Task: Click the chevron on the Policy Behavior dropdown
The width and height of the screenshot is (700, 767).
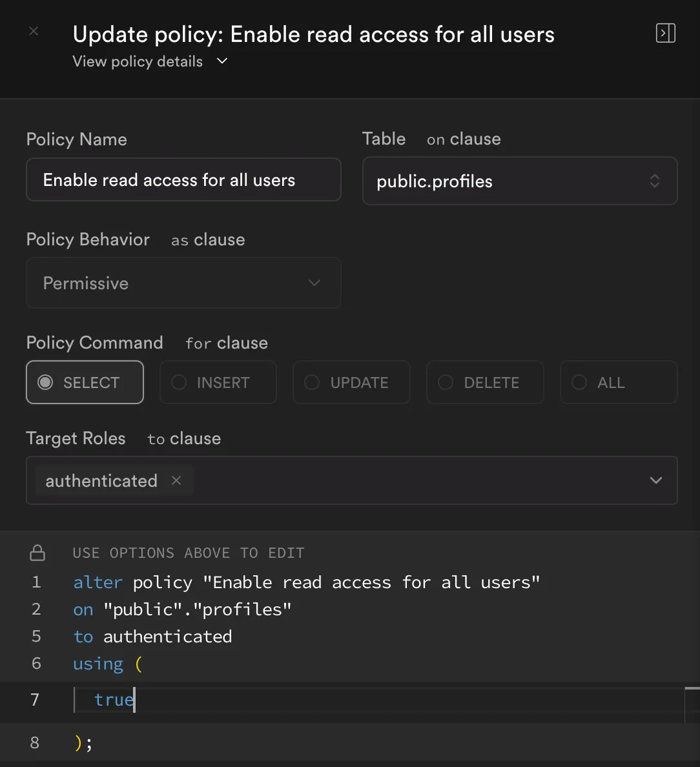Action: (314, 283)
